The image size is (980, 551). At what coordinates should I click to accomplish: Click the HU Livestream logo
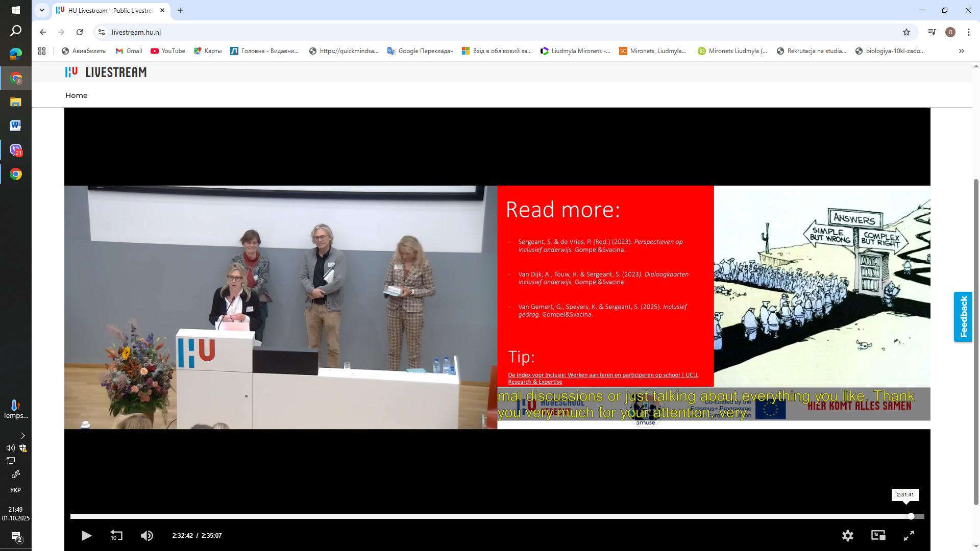click(x=106, y=72)
